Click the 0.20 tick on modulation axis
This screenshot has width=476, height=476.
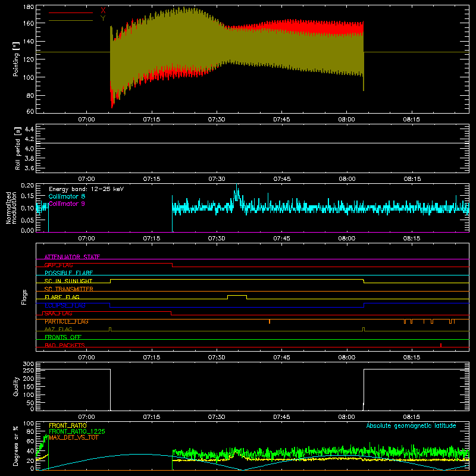(27, 185)
